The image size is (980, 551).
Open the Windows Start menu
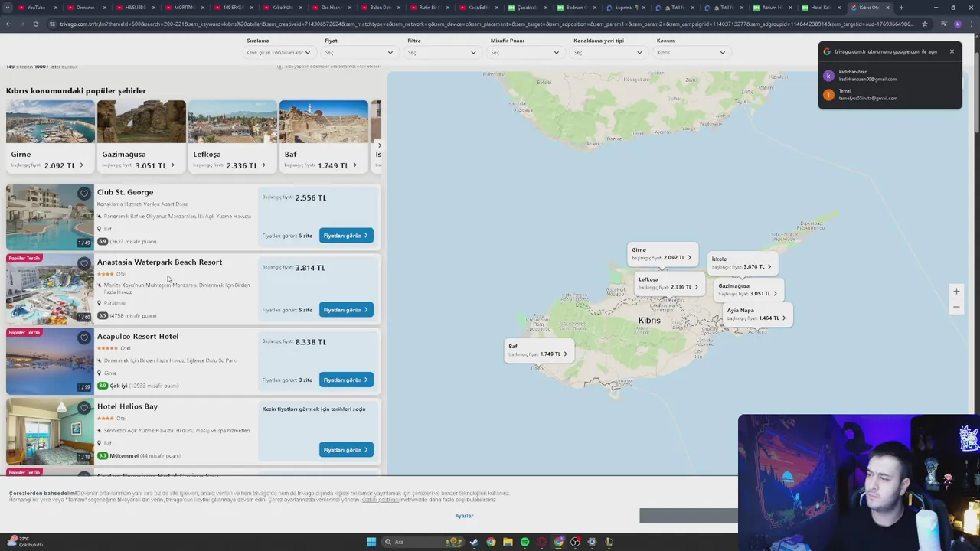coord(371,542)
